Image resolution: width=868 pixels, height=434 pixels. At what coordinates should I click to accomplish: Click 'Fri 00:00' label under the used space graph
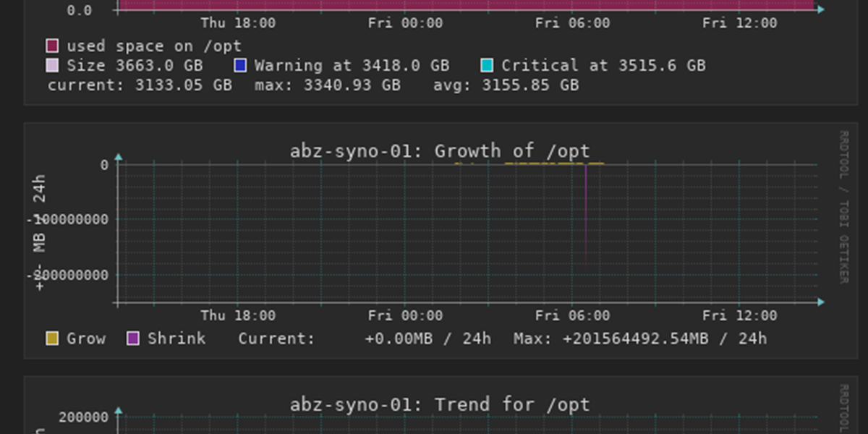point(405,23)
